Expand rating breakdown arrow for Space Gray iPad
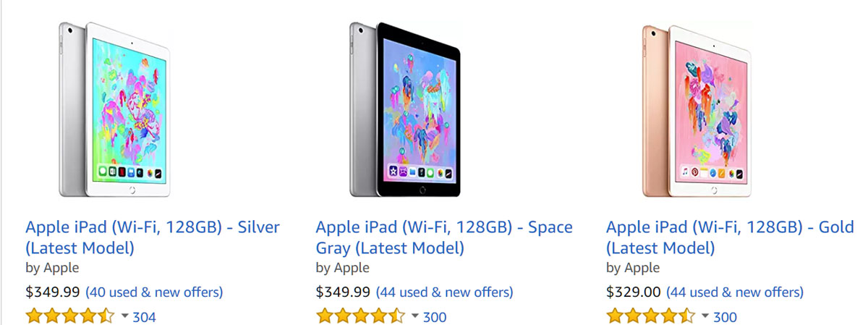The width and height of the screenshot is (868, 325). (415, 316)
